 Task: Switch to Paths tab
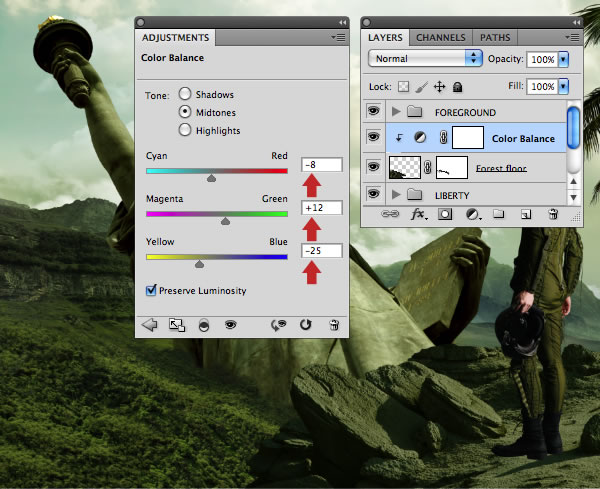coord(495,37)
